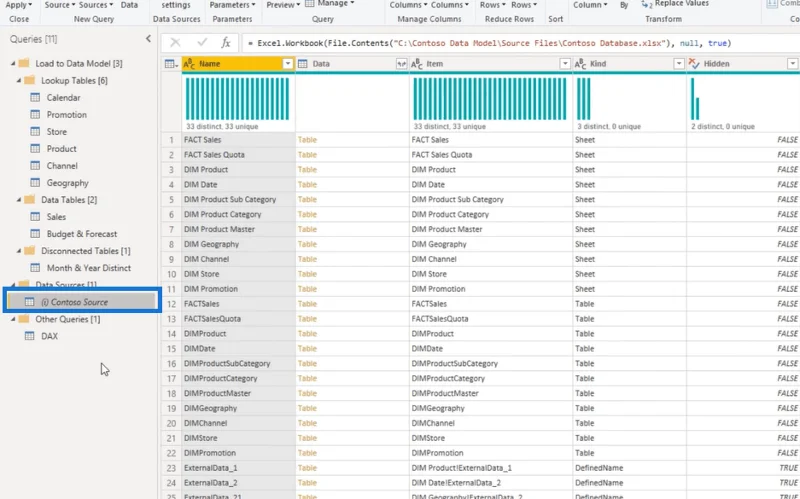This screenshot has height=499, width=800.
Task: Click the Name cell 'FACT Sales Quota'
Action: coord(238,155)
